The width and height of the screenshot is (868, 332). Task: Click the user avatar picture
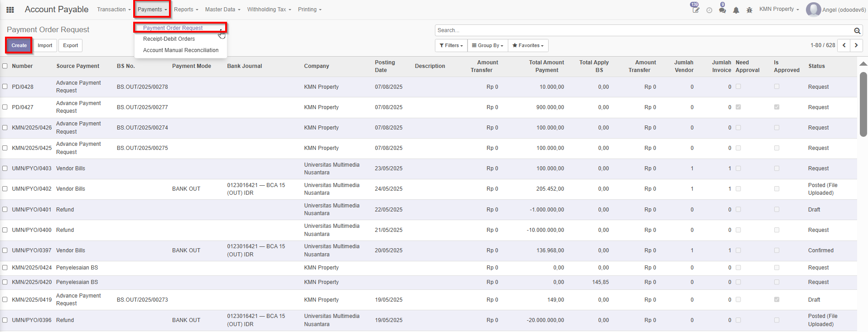(813, 10)
